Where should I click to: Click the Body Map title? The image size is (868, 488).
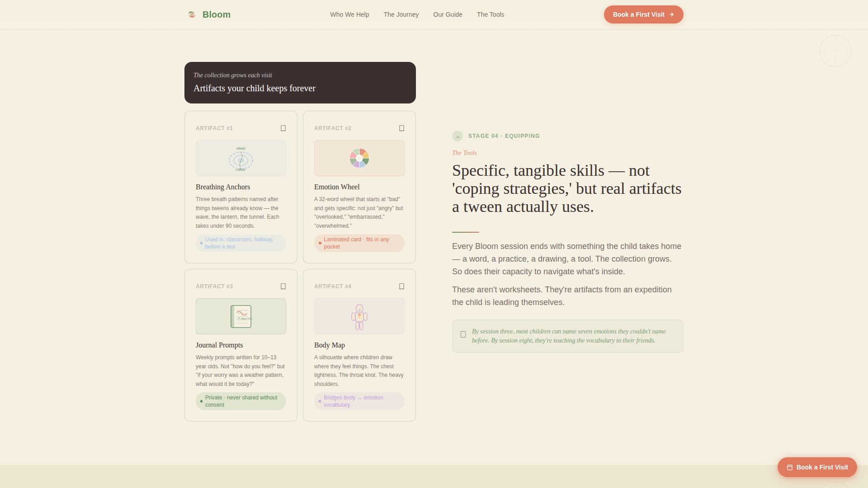[x=330, y=345]
